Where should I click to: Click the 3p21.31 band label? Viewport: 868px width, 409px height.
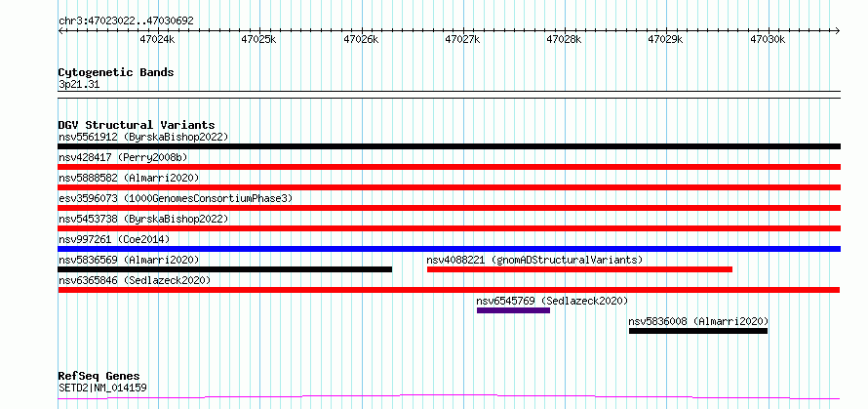coord(79,85)
